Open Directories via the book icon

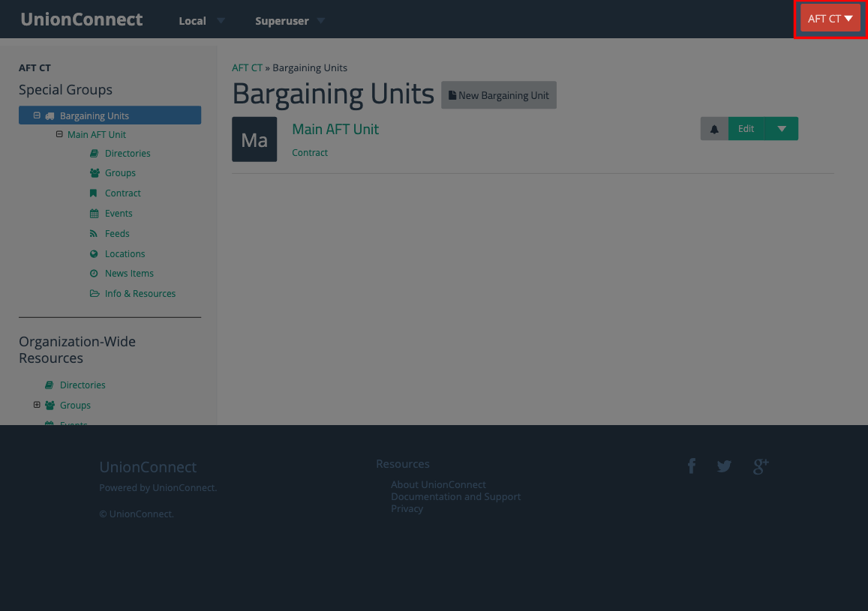coord(92,153)
